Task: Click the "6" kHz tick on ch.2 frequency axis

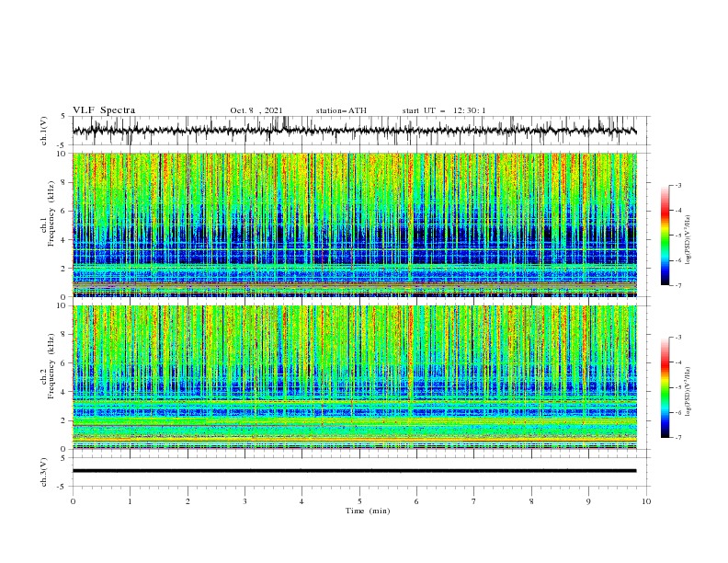Action: pos(64,363)
